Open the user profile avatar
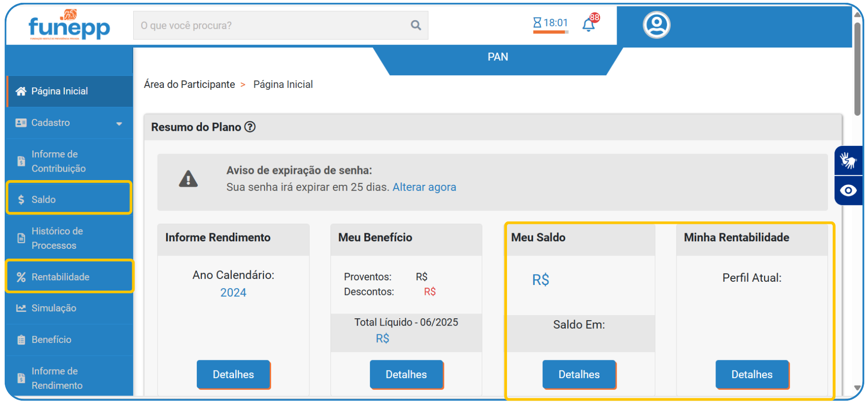Viewport: 868px width, 403px height. coord(657,25)
